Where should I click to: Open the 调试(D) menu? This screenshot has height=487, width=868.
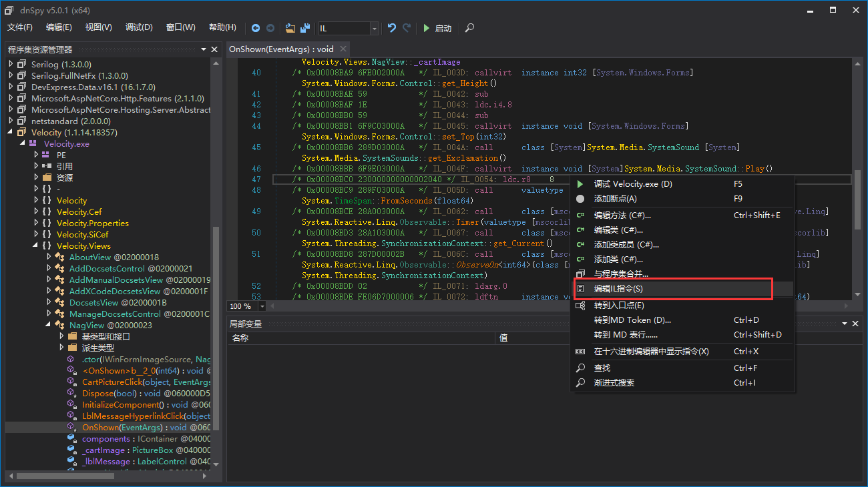coord(139,27)
